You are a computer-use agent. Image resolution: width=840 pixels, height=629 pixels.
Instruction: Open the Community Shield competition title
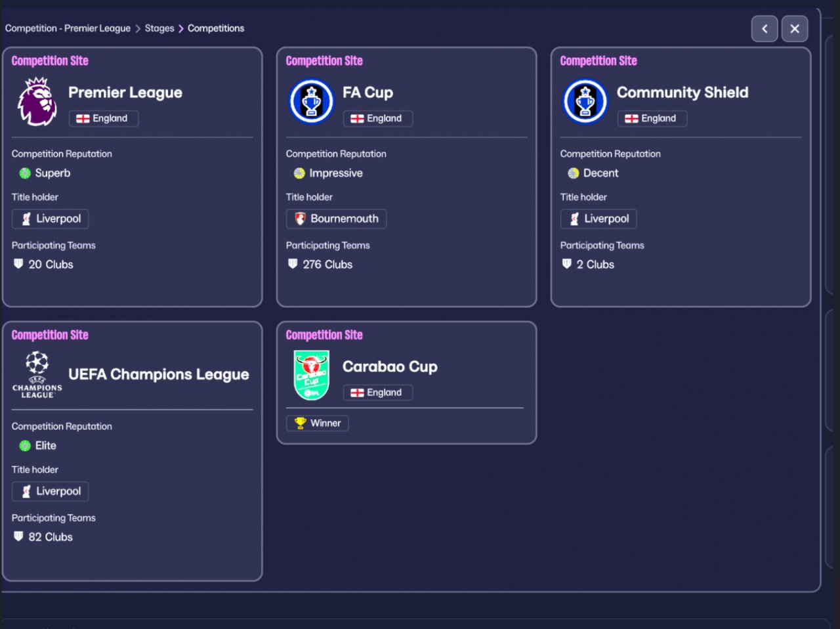pyautogui.click(x=682, y=93)
